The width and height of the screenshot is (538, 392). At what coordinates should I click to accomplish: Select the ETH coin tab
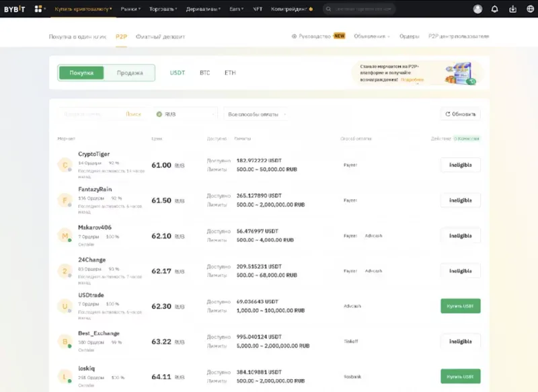[x=230, y=73]
